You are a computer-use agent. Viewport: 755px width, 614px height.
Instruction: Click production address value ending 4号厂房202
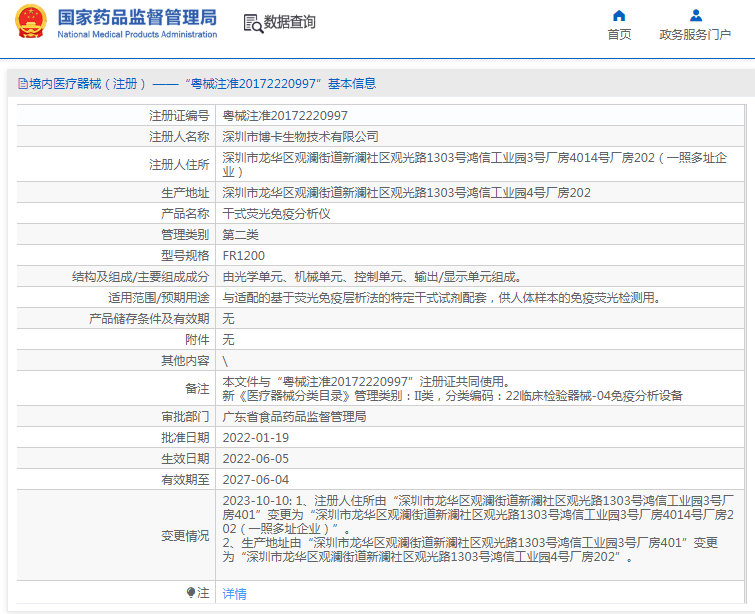coord(406,193)
